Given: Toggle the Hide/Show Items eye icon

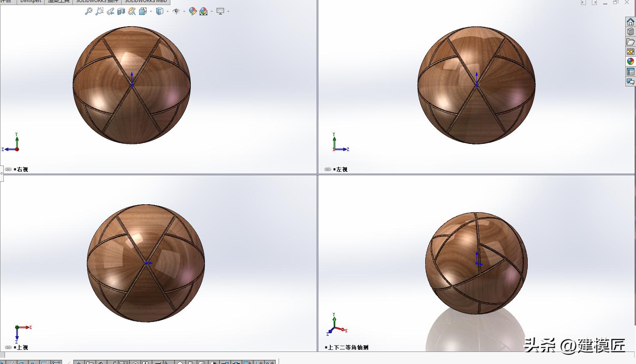Looking at the screenshot, I should pos(177,11).
